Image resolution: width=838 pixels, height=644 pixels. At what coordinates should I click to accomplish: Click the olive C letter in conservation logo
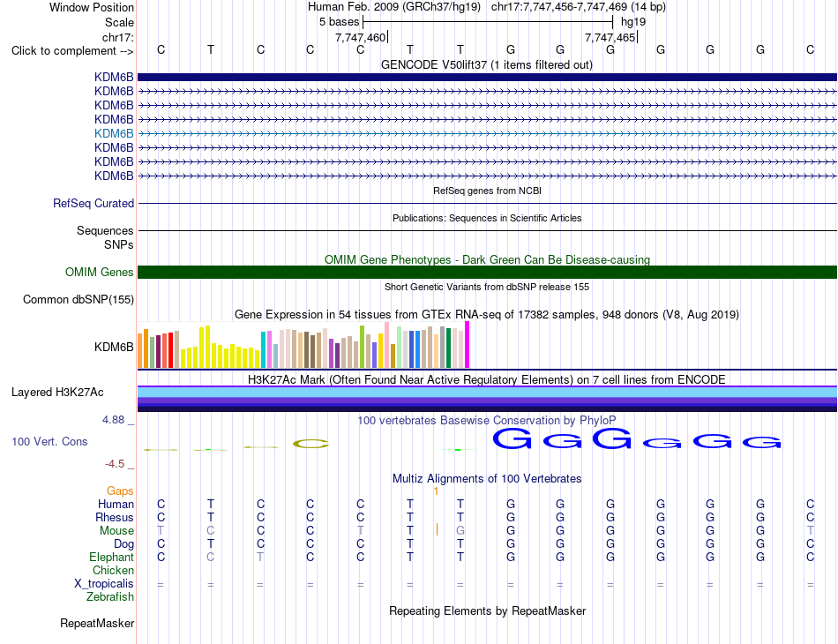coord(311,444)
